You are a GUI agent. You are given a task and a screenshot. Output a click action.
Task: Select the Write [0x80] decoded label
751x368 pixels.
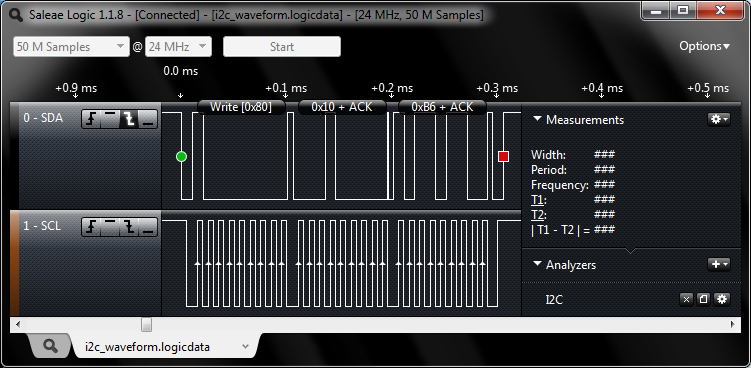click(241, 107)
